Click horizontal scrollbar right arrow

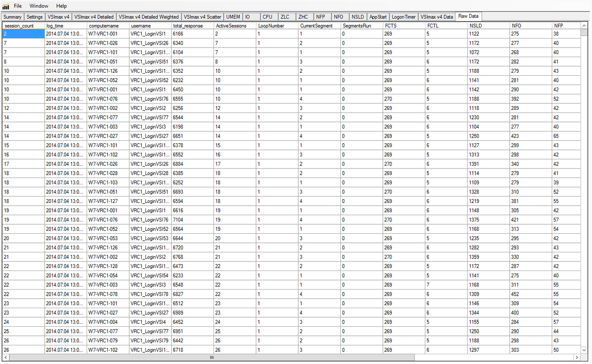[x=577, y=358]
